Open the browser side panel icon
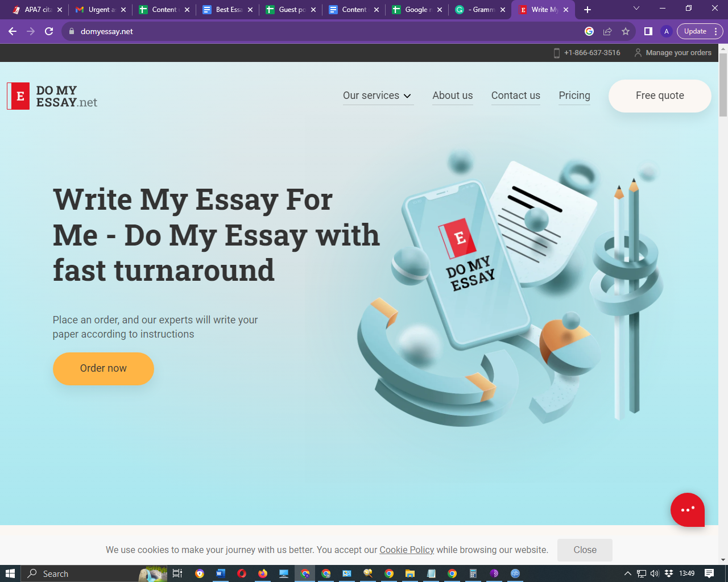The image size is (728, 582). [x=648, y=31]
